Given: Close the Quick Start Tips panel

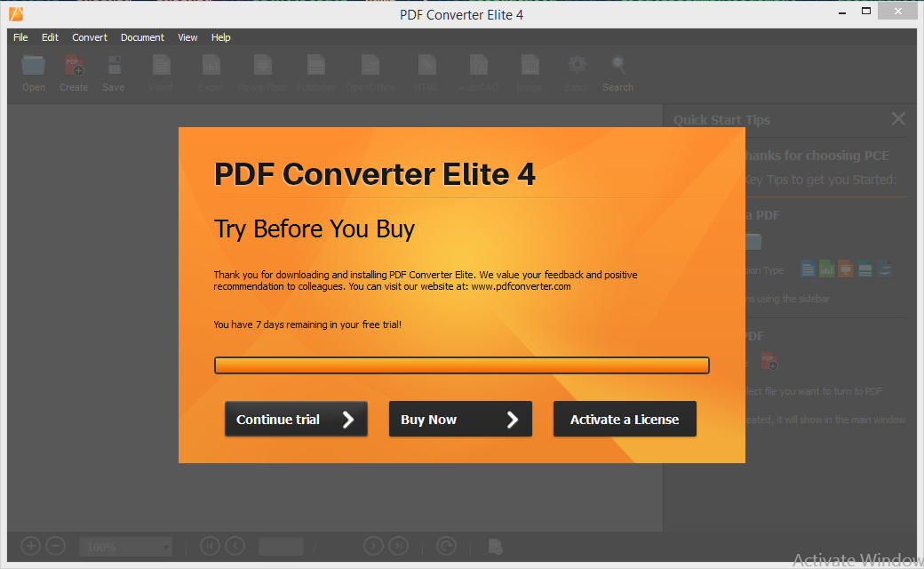Looking at the screenshot, I should pos(898,118).
